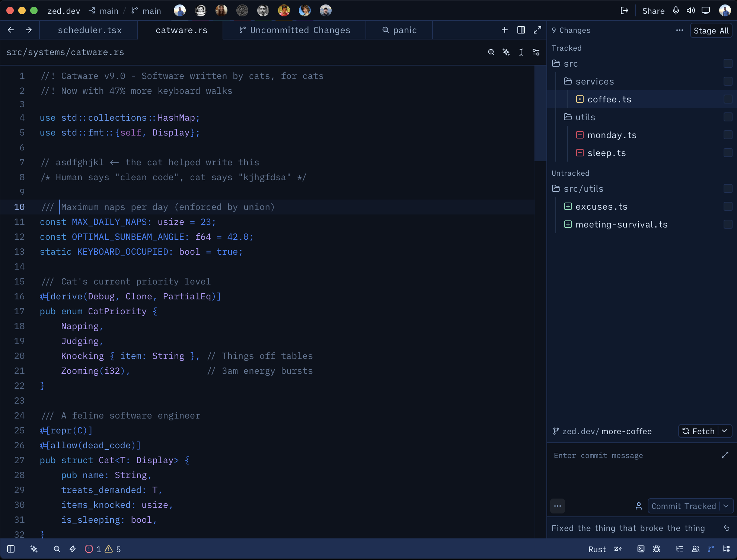Toggle the left dock in the status bar
Screen dimensions: 737x560
coord(11,549)
